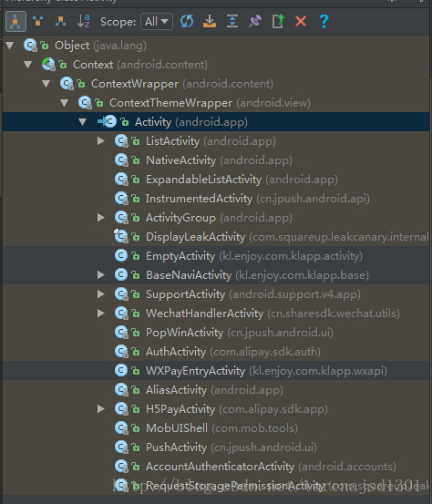The image size is (432, 504).
Task: Collapse the Object node
Action: coord(10,46)
